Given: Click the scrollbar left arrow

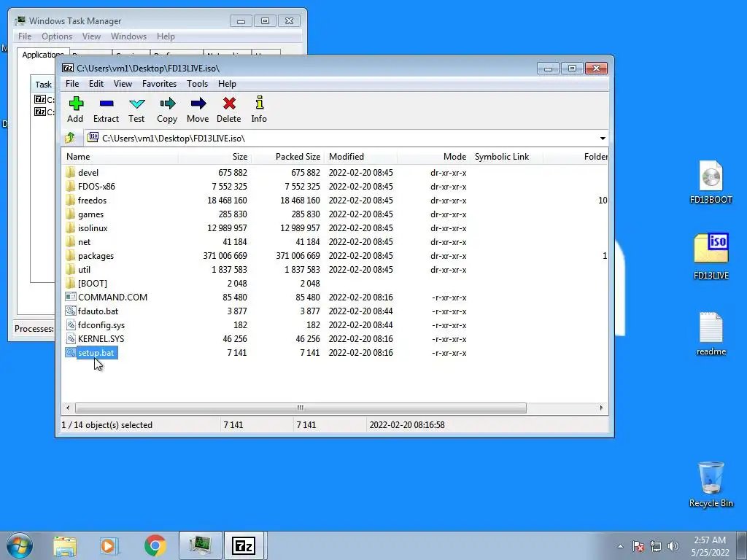Looking at the screenshot, I should pos(68,408).
